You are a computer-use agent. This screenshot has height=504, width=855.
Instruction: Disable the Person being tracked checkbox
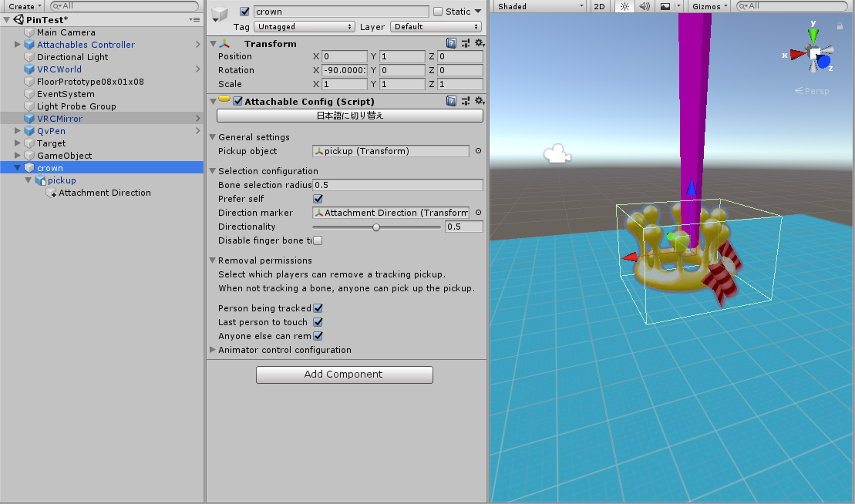pyautogui.click(x=317, y=307)
